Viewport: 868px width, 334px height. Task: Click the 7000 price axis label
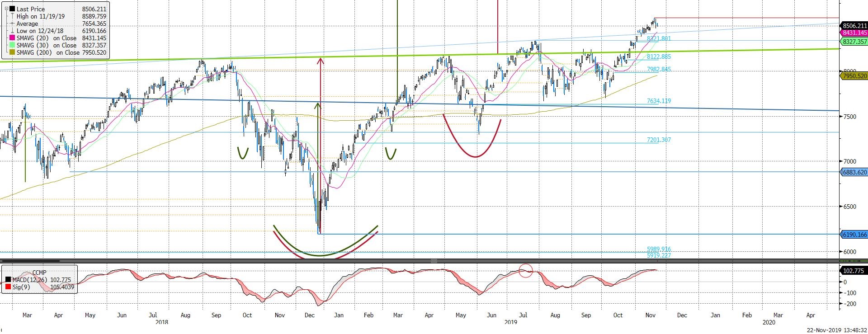(x=849, y=161)
